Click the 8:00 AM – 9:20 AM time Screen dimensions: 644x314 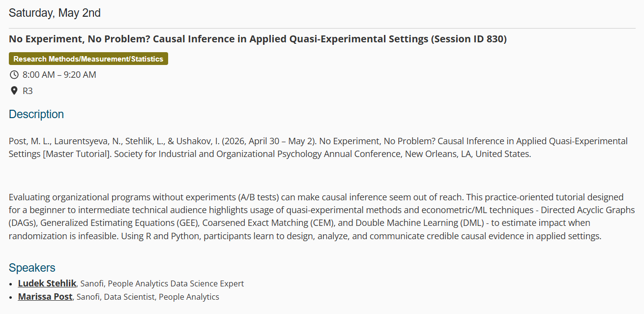point(59,75)
